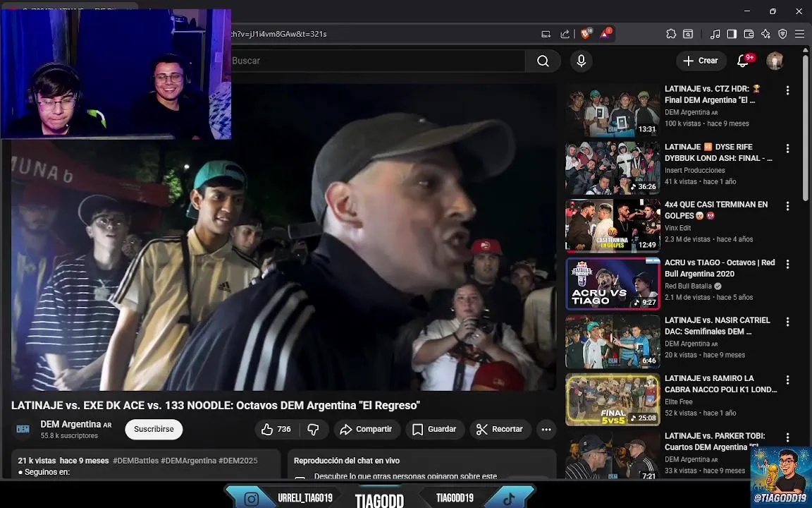
Task: Click the browser address bar URL
Action: click(278, 34)
